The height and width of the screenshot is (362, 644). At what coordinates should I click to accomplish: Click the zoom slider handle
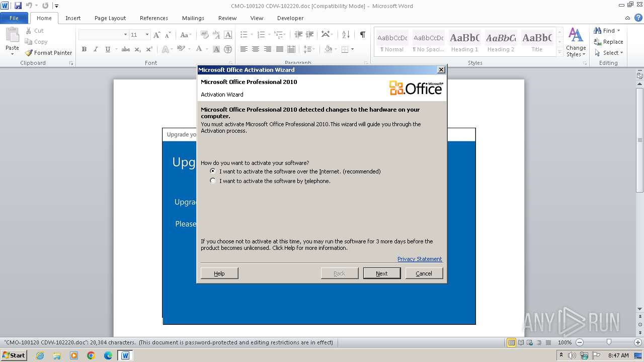pyautogui.click(x=609, y=342)
